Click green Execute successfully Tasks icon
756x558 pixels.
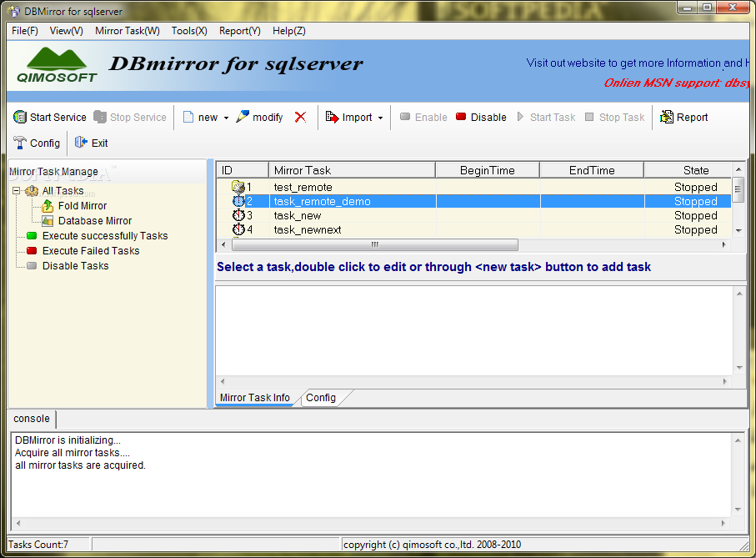click(32, 236)
